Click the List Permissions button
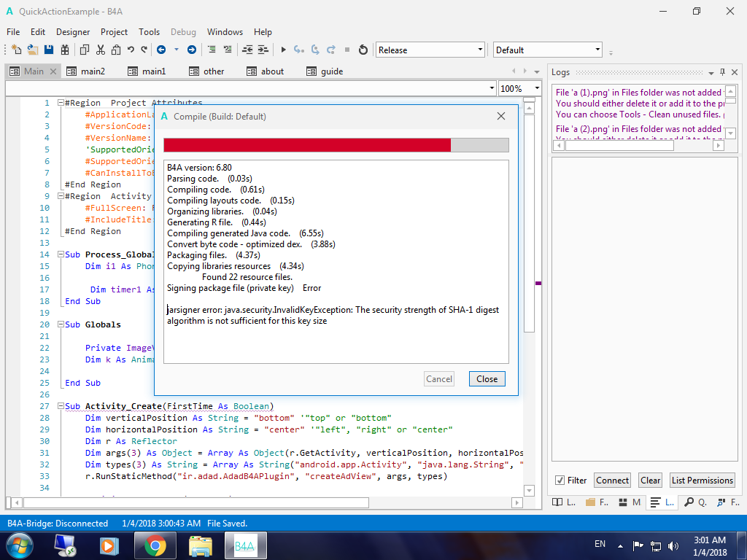Viewport: 747px width, 560px height. [702, 481]
